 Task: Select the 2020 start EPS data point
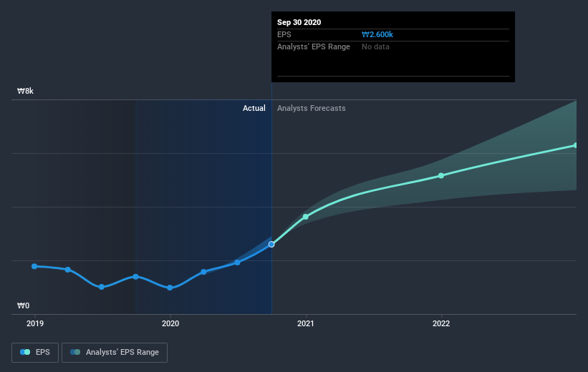point(170,288)
